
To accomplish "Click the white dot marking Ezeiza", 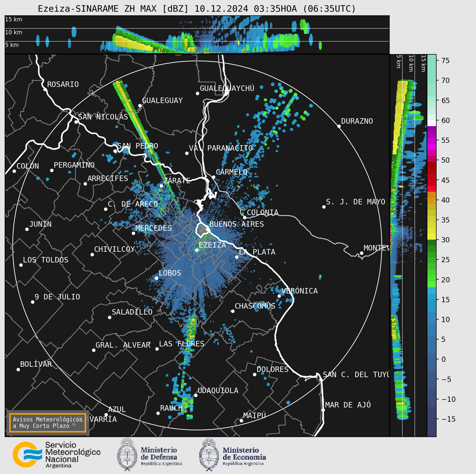I will tap(197, 250).
